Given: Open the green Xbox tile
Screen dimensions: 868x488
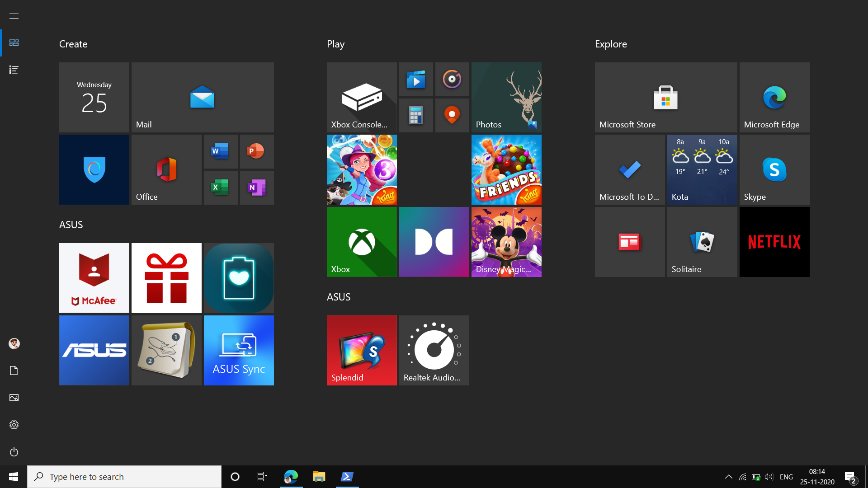Looking at the screenshot, I should pyautogui.click(x=362, y=242).
